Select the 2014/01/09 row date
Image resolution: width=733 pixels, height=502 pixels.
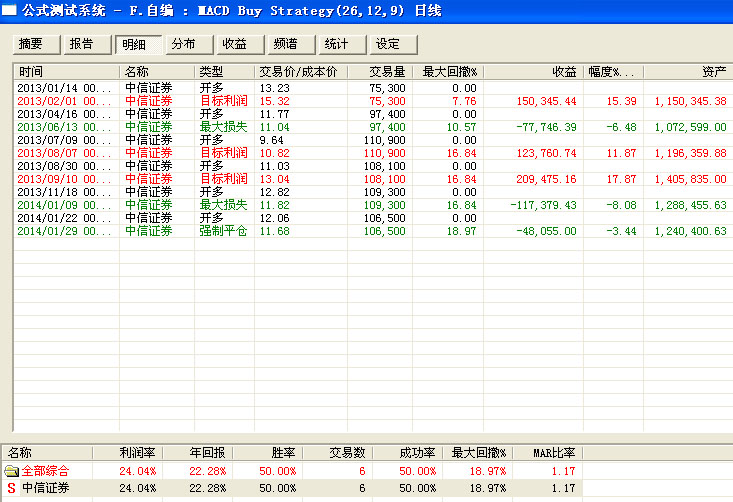pyautogui.click(x=64, y=205)
